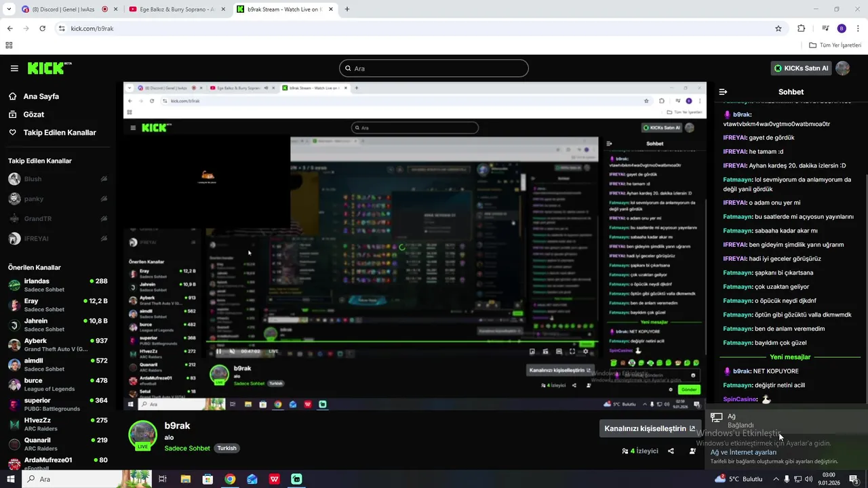The height and width of the screenshot is (488, 868).
Task: Open recommended channel irlandas
Action: (58, 285)
